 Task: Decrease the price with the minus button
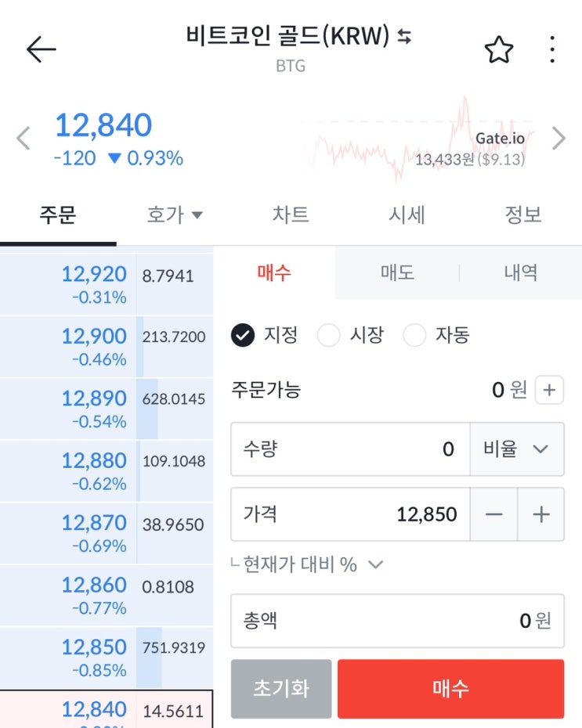[x=493, y=514]
